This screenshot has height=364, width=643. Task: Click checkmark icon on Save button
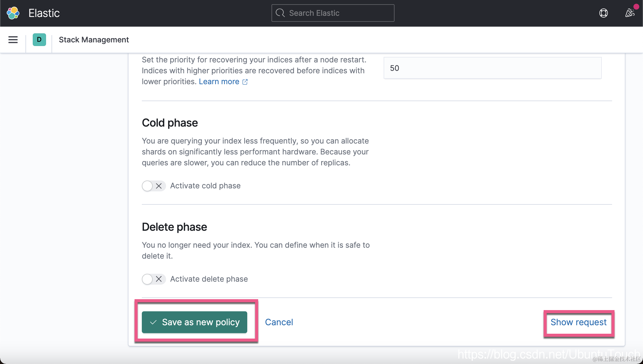tap(153, 322)
